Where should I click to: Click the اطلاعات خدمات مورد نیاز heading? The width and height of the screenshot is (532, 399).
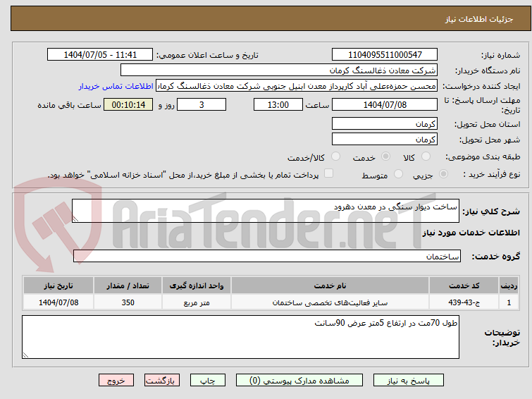pyautogui.click(x=471, y=233)
